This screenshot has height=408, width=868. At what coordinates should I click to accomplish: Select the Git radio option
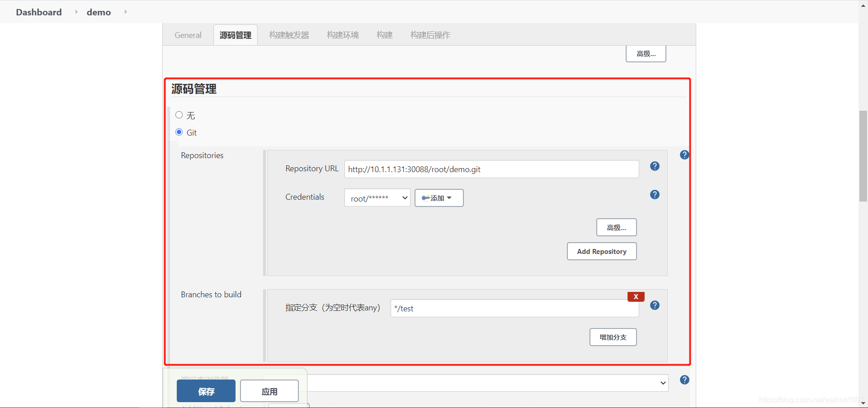pos(179,132)
